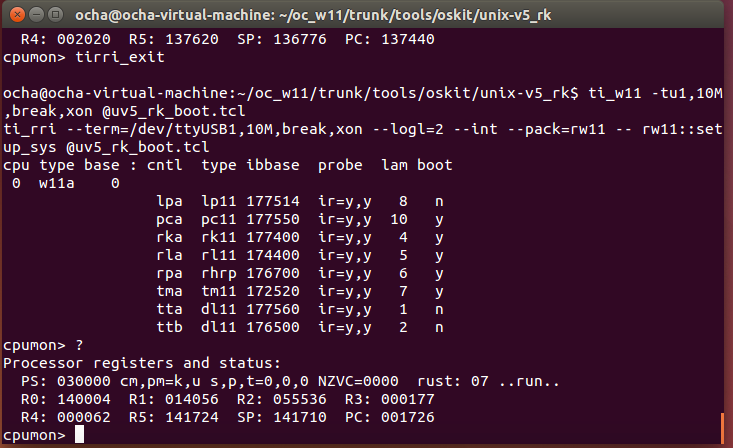Click the pc11 type entry
The width and height of the screenshot is (733, 448).
click(217, 218)
